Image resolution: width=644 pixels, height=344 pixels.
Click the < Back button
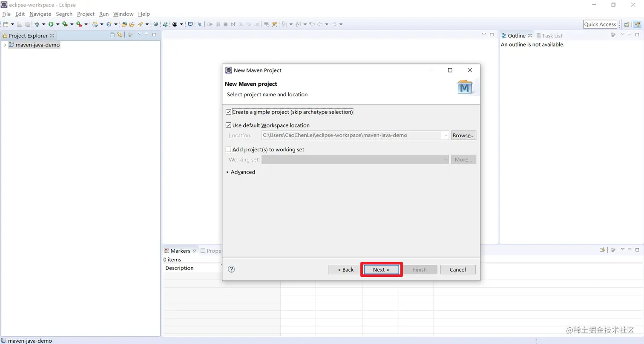click(x=346, y=269)
